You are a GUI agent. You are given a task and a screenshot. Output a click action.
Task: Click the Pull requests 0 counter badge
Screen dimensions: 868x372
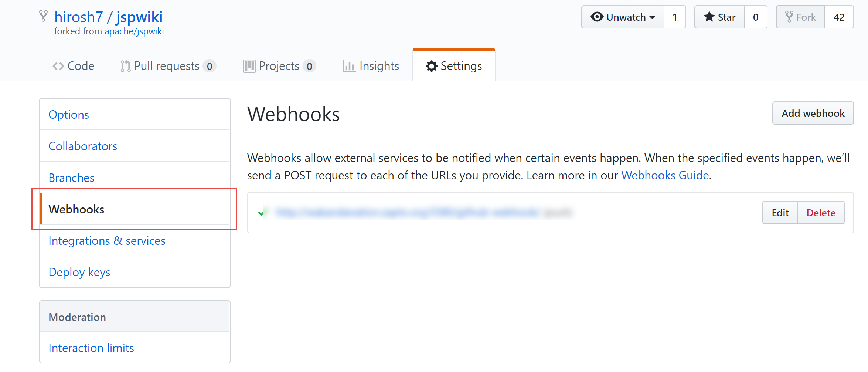pyautogui.click(x=210, y=66)
